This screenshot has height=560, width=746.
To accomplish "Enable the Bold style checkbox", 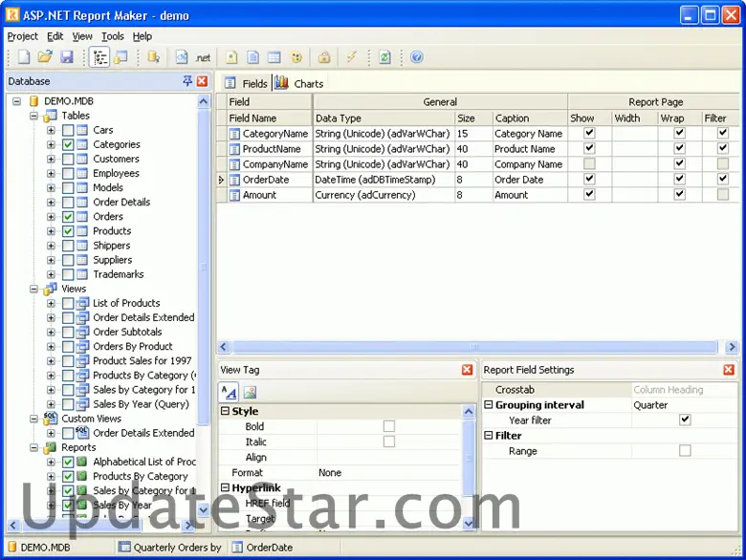I will click(388, 426).
